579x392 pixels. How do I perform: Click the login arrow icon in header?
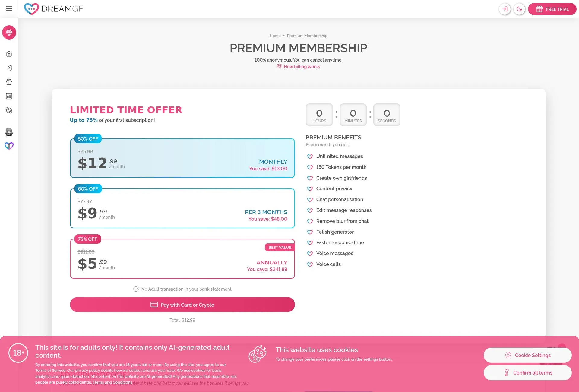pos(505,9)
